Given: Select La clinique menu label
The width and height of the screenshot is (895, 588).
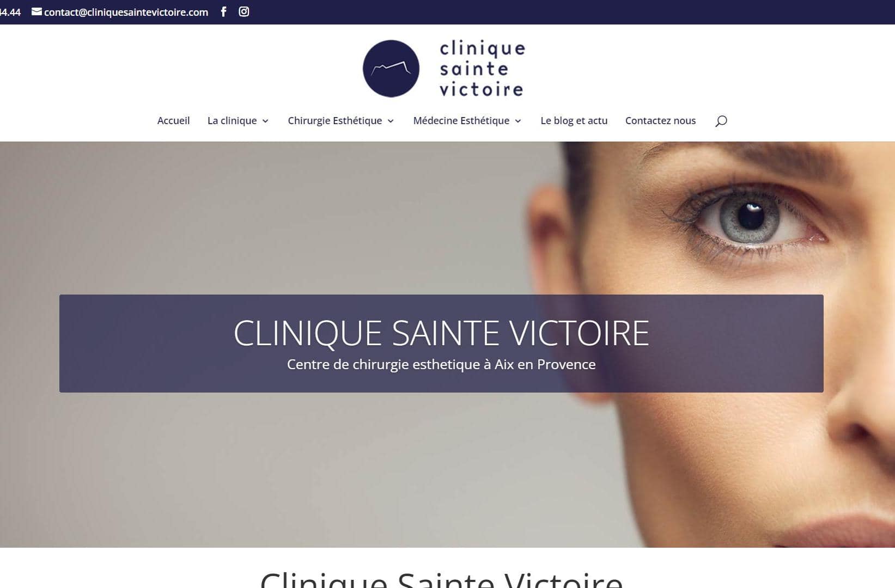Looking at the screenshot, I should pyautogui.click(x=232, y=121).
